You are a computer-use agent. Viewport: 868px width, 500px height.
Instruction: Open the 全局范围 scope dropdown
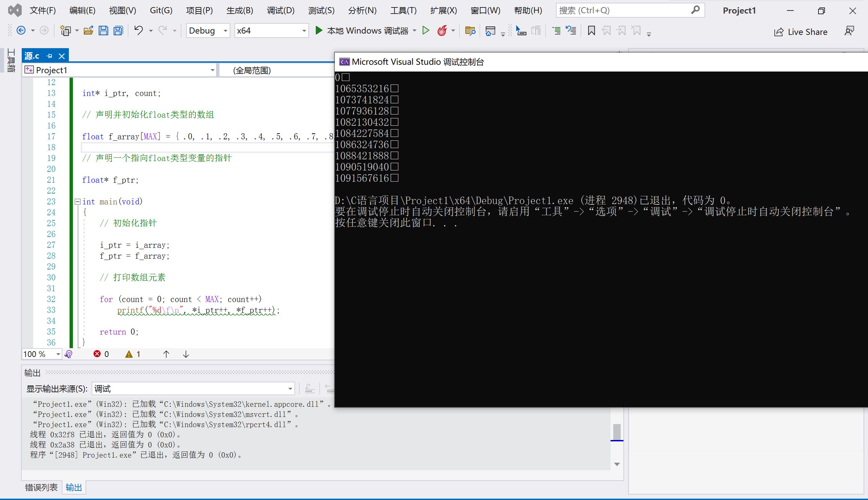tap(277, 70)
